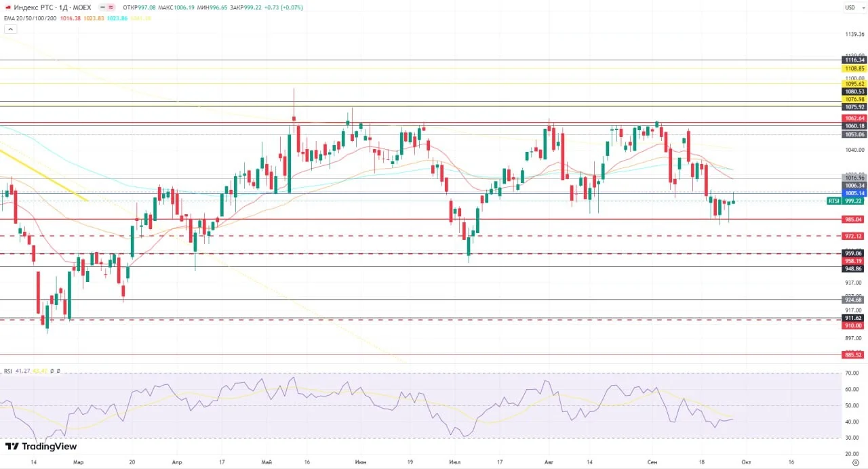Click the ОТКР 997.08 open value
Image resolution: width=868 pixels, height=469 pixels.
139,7
